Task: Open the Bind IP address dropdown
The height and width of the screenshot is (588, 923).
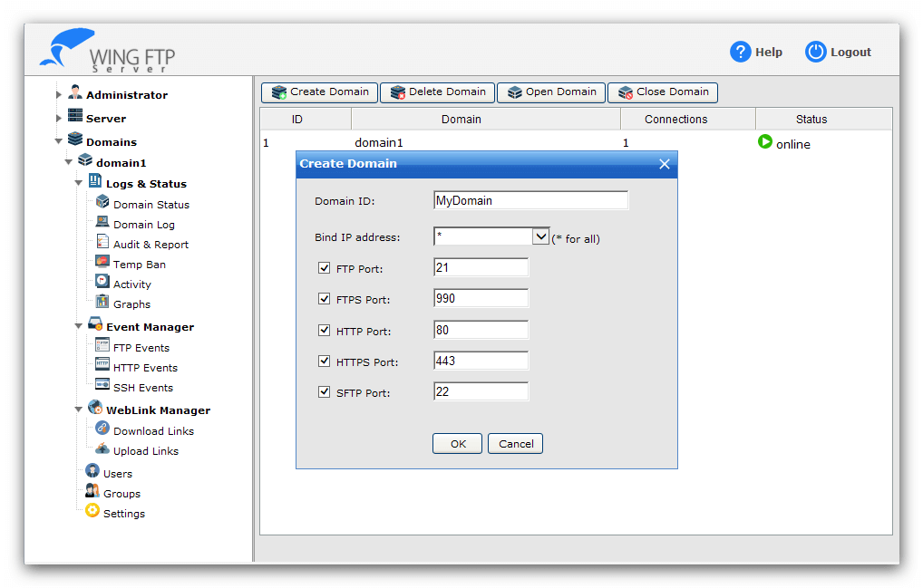Action: pyautogui.click(x=540, y=236)
